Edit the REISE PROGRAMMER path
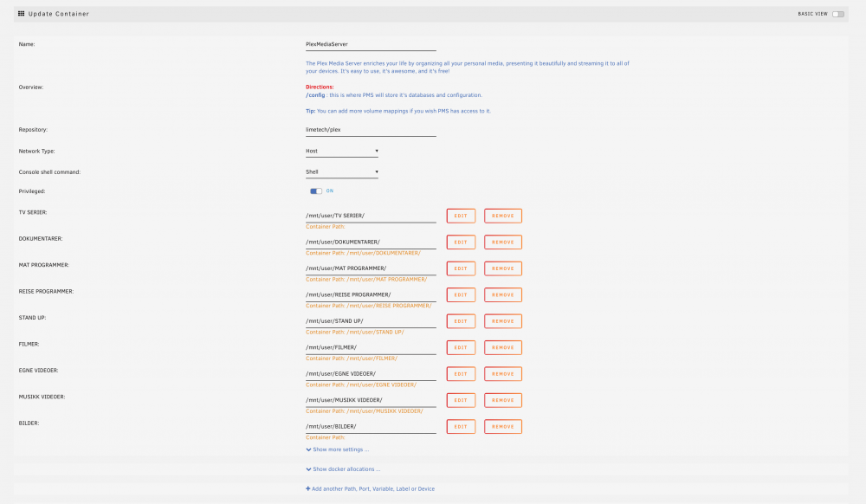This screenshot has width=866, height=504. [x=461, y=294]
